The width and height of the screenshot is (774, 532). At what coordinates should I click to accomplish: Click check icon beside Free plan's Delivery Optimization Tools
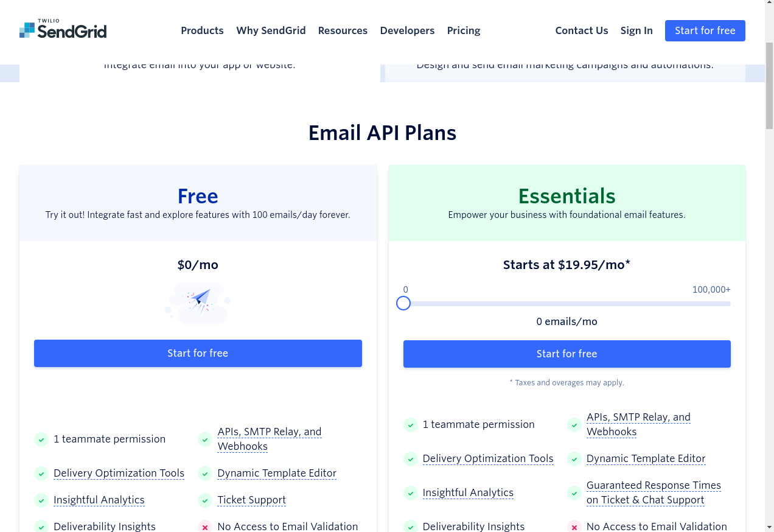pyautogui.click(x=41, y=474)
